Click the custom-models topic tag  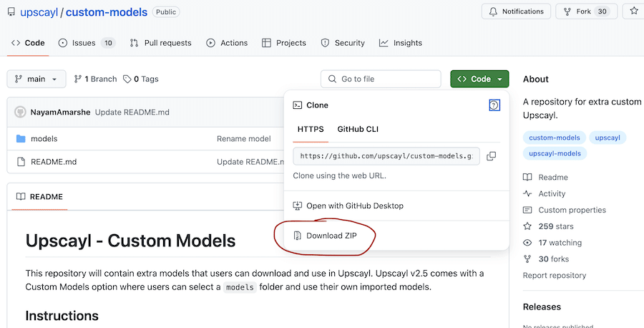pyautogui.click(x=555, y=138)
